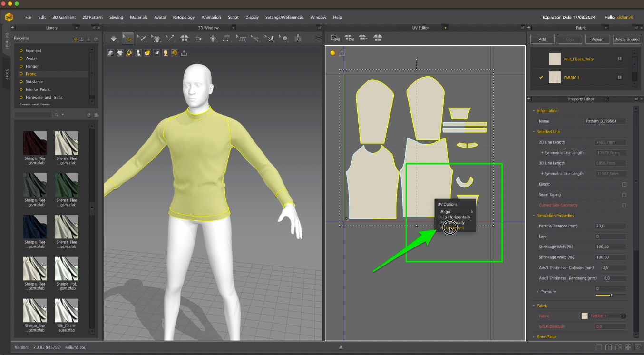Click the download icon next to Favorites
Viewport: 644px width, 355px height.
tap(81, 39)
